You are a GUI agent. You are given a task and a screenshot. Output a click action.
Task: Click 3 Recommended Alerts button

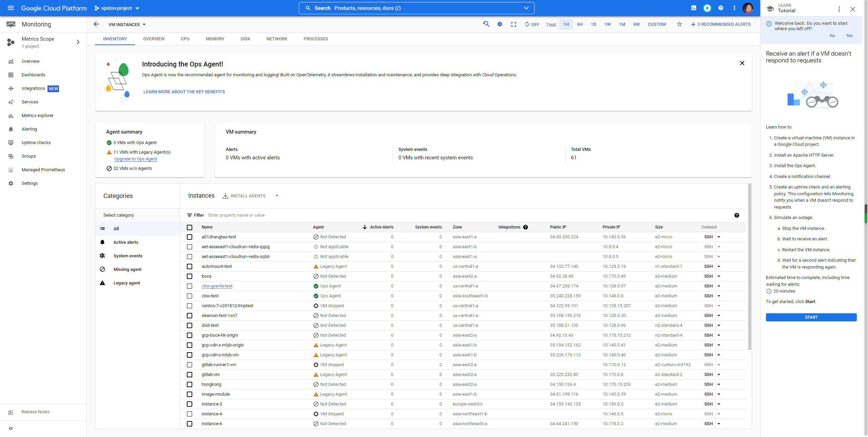[x=721, y=24]
